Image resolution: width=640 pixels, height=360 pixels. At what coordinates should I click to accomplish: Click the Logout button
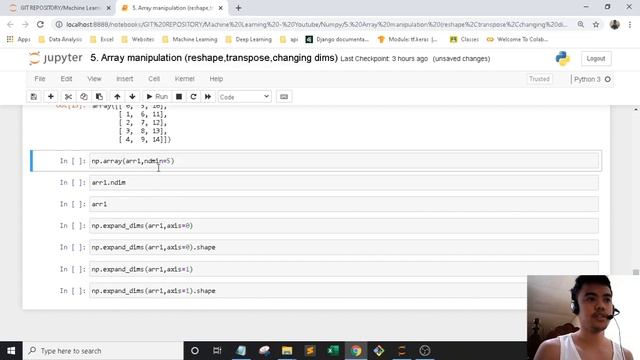pos(596,58)
